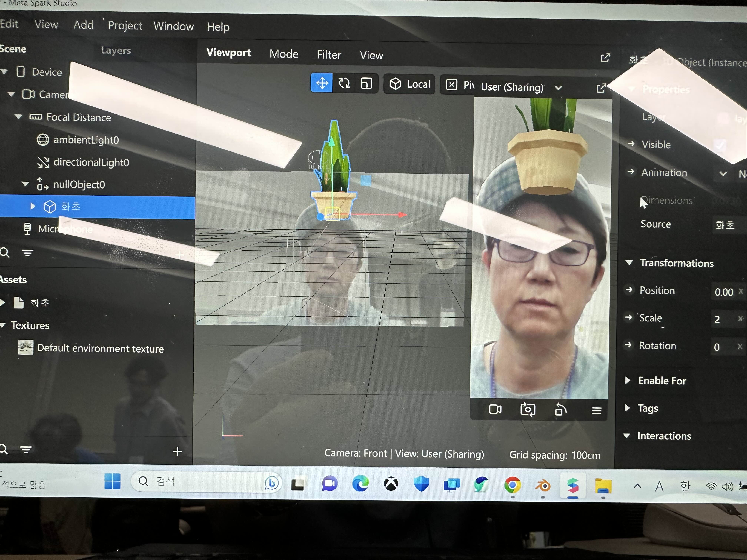Search the Scene panel
The width and height of the screenshot is (747, 560).
(5, 252)
